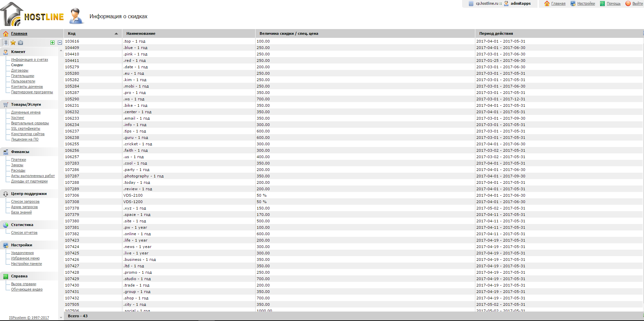
Task: Click the red power icon to log out
Action: 628,3
